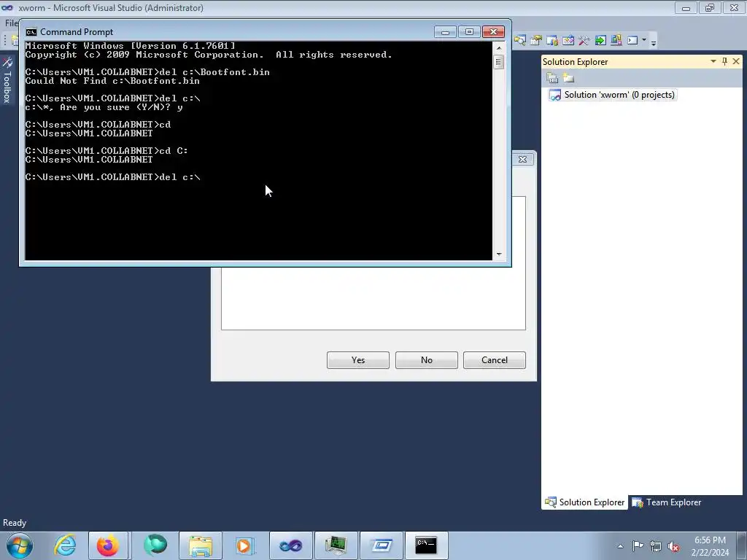Open the Solution Explorer window position dropdown
747x560 pixels.
pos(713,61)
